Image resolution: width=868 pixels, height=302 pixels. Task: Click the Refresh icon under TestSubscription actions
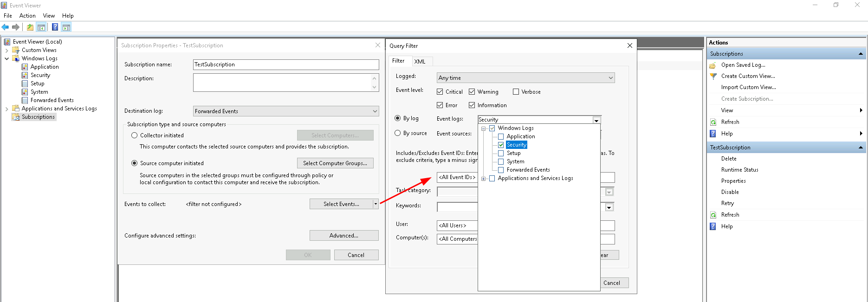713,215
